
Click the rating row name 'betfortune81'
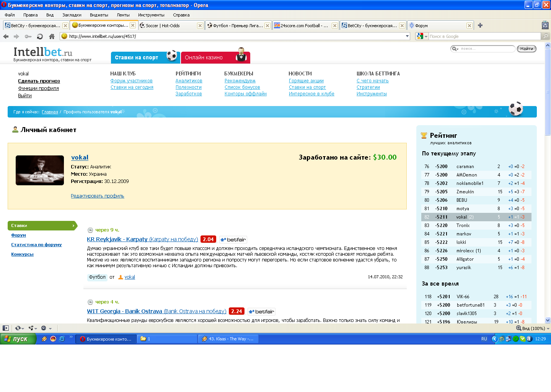471,305
